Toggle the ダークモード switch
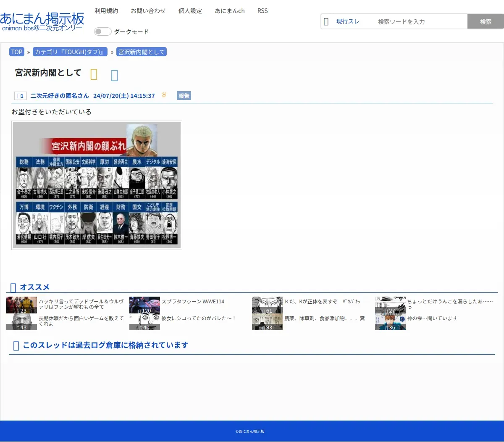Image resolution: width=504 pixels, height=442 pixels. 103,32
